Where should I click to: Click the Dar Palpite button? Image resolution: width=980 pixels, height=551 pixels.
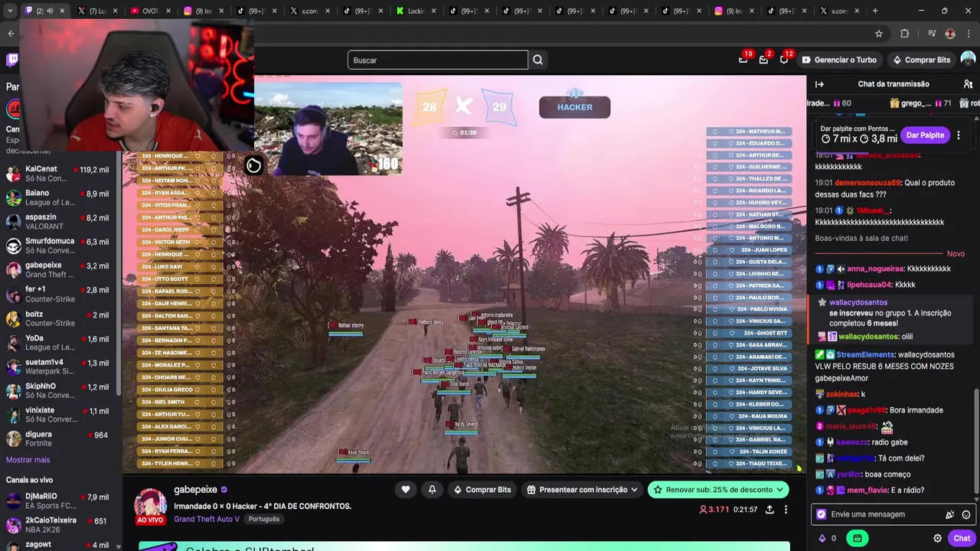926,135
